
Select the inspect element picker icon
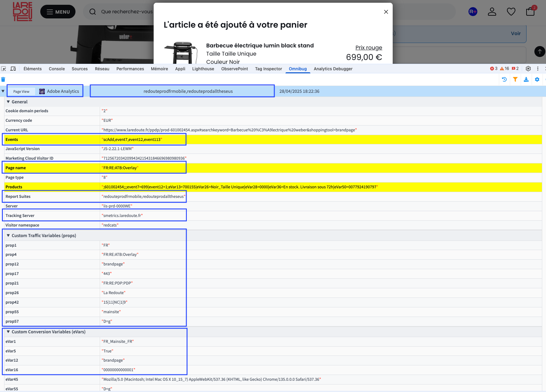coord(4,69)
